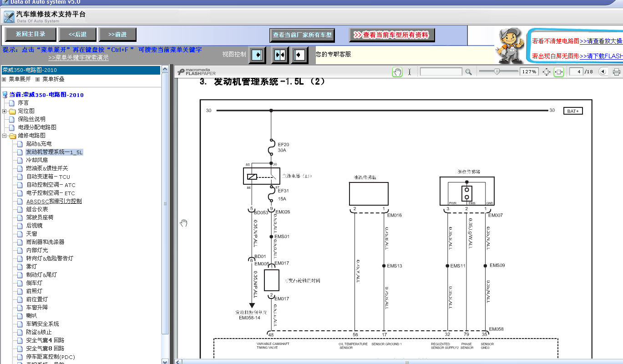This screenshot has height=364, width=623.
Task: Open 组合仪表 diagram
Action: pos(37,209)
